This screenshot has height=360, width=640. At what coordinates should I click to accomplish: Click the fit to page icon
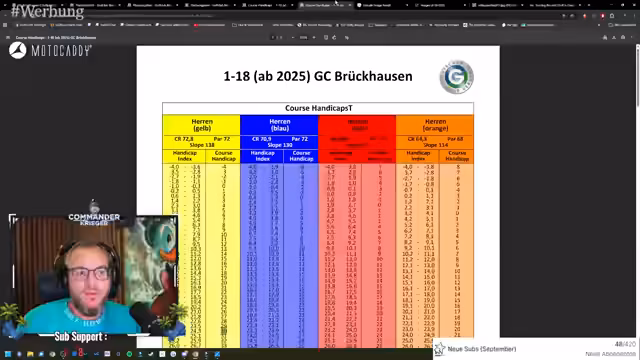[x=326, y=38]
